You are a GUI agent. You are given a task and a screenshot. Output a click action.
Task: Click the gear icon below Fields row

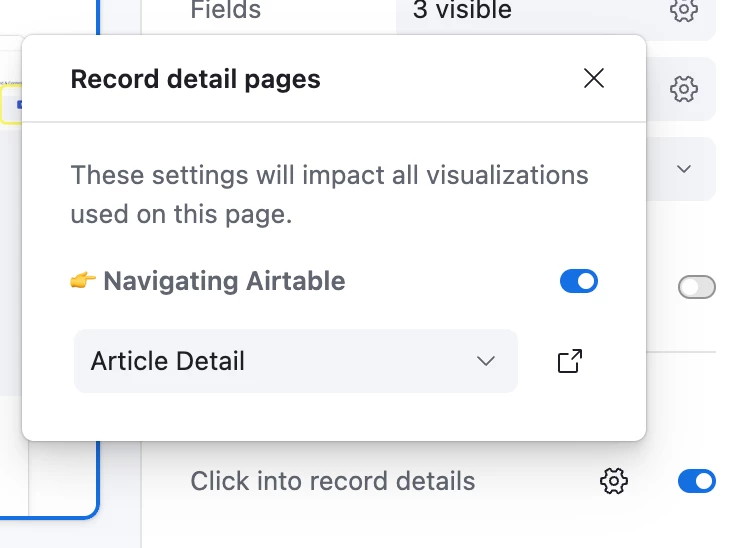(x=684, y=89)
